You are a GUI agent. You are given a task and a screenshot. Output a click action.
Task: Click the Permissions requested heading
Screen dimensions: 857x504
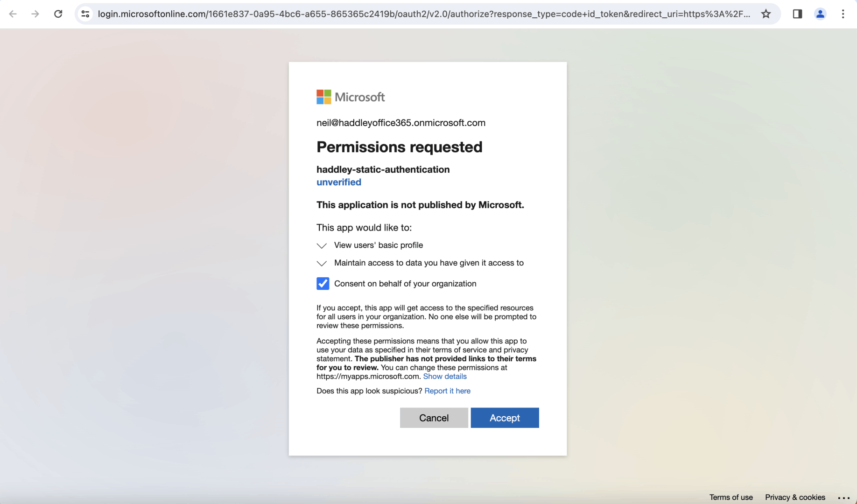tap(400, 147)
